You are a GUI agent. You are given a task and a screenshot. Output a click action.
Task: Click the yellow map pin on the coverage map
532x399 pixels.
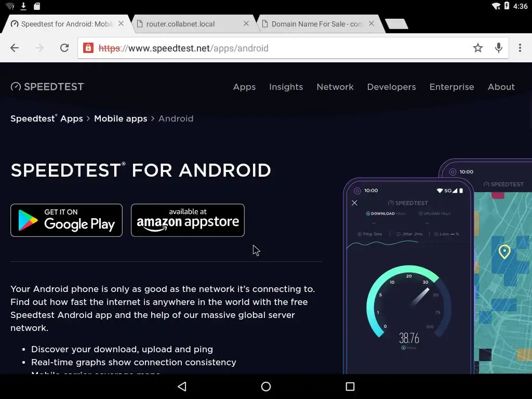pyautogui.click(x=504, y=251)
